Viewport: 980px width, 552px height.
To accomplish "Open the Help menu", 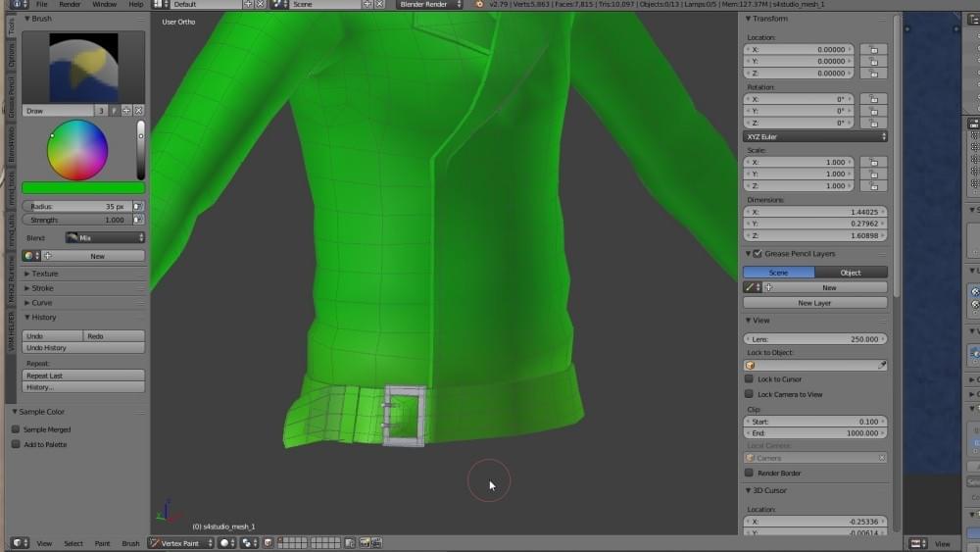I will coord(136,4).
